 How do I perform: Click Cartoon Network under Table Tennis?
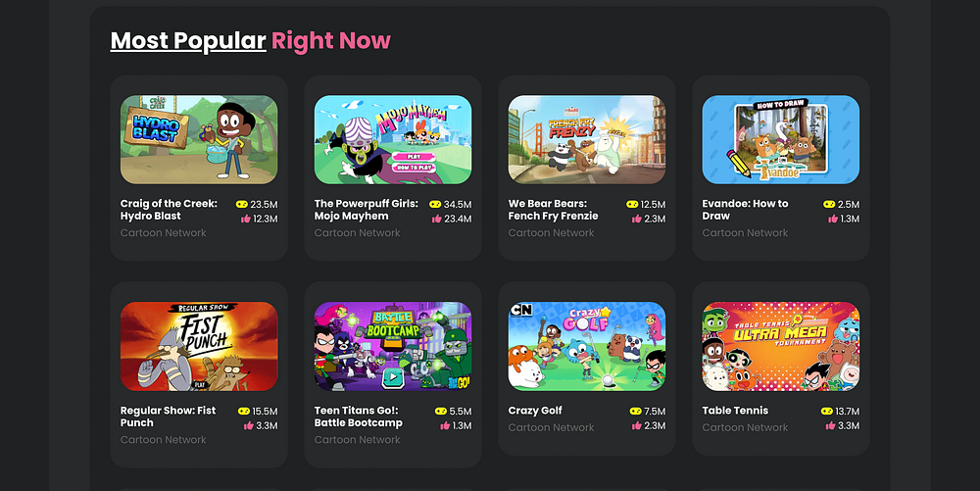click(745, 427)
